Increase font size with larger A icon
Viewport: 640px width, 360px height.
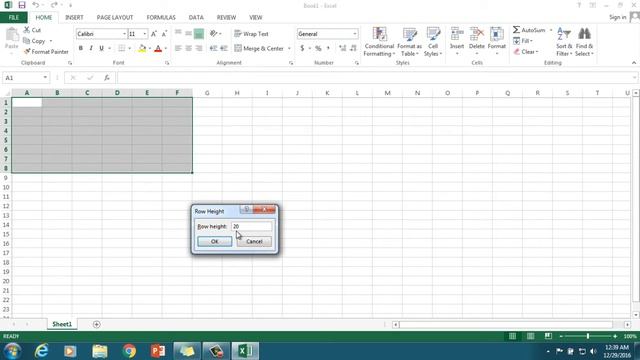tap(154, 34)
